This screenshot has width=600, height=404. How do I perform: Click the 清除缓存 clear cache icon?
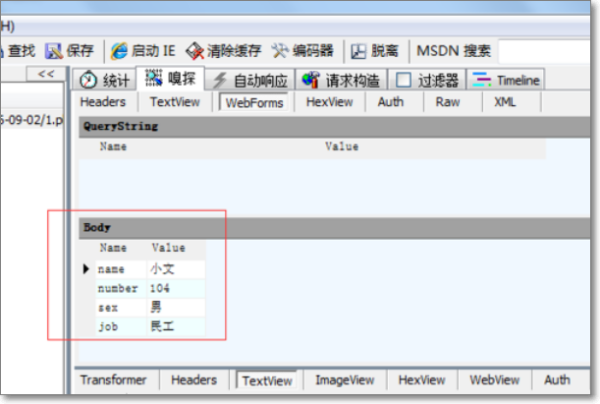click(195, 51)
